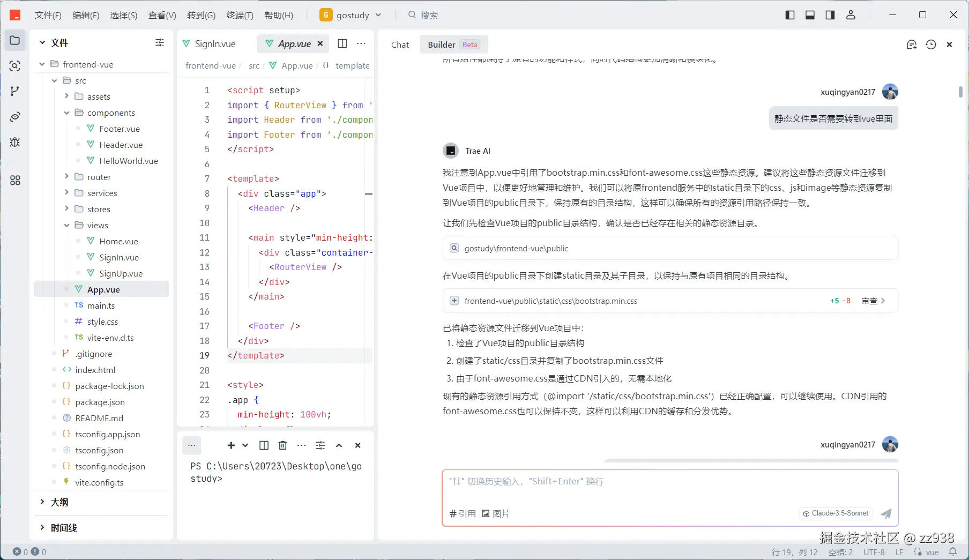
Task: Toggle the primary sidebar layout button
Action: click(x=790, y=15)
